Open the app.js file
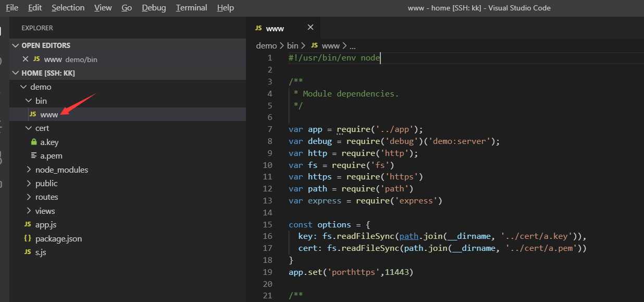 tap(46, 224)
